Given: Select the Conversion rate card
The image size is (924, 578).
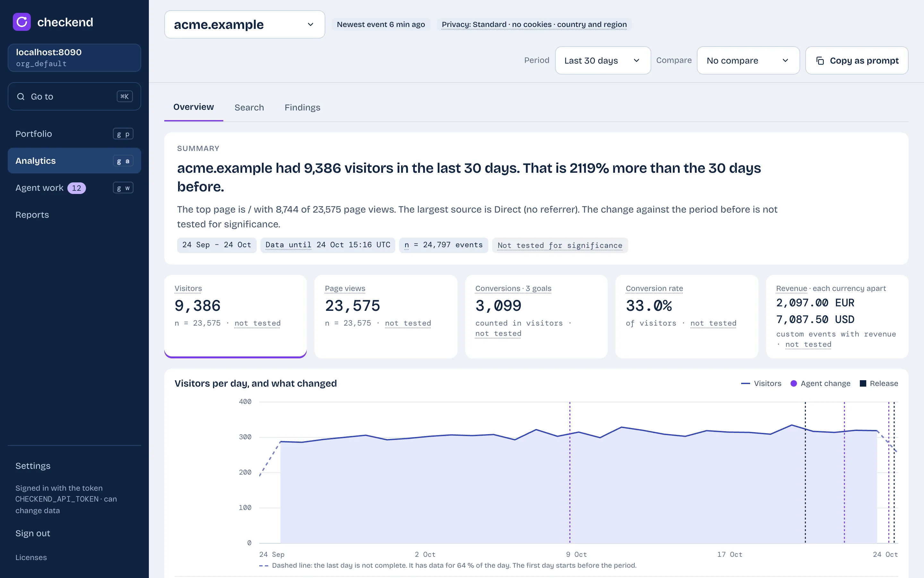Looking at the screenshot, I should click(687, 316).
